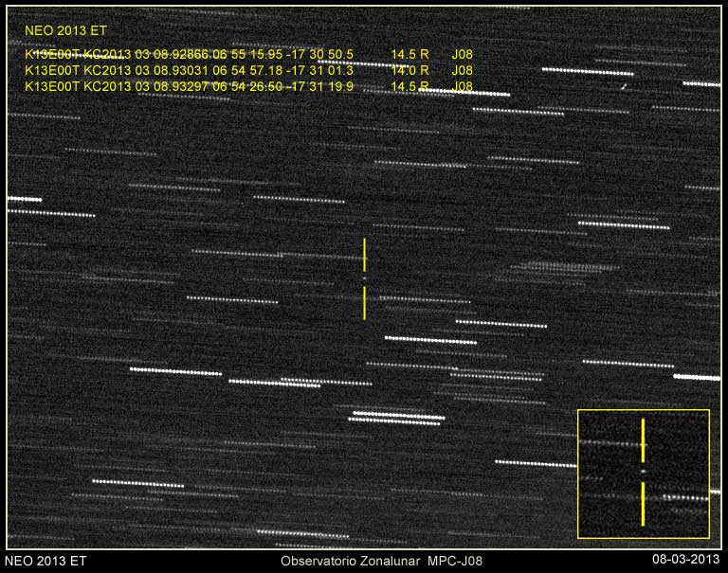The image size is (728, 573).
Task: Click the first astrometry line ending 17 30 50.5
Action: point(190,55)
